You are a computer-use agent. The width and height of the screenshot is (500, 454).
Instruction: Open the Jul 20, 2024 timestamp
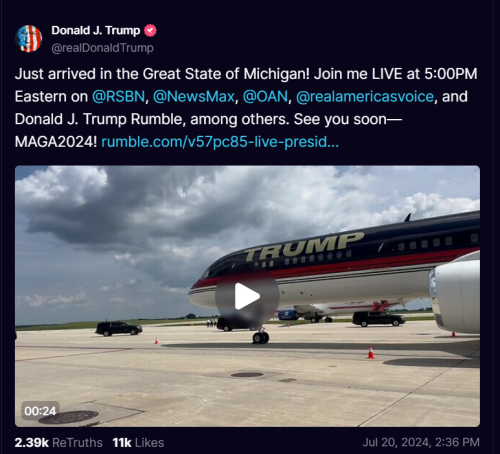(421, 442)
